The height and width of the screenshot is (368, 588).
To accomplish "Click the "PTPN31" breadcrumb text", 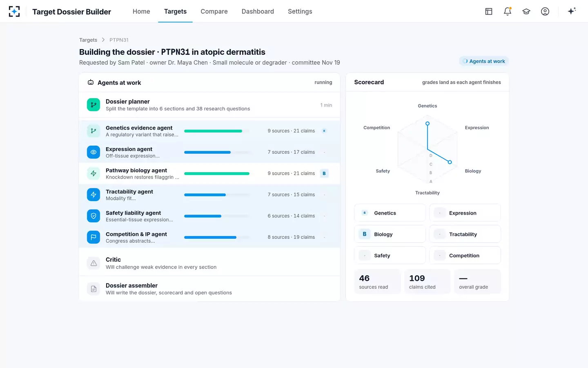I will pos(119,40).
